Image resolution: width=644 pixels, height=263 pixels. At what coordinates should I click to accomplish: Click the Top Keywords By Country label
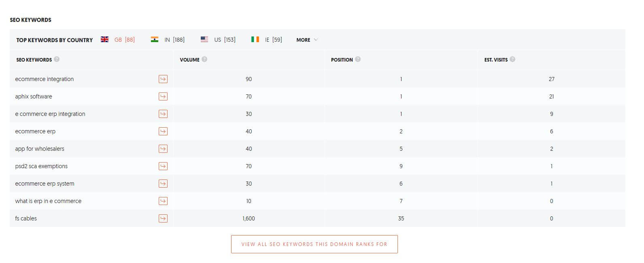(55, 40)
